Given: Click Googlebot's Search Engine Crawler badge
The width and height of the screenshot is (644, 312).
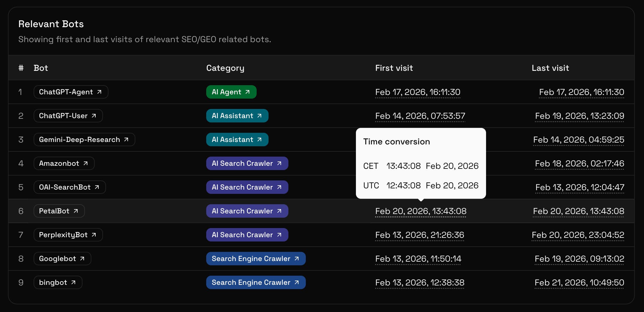Looking at the screenshot, I should [x=255, y=259].
